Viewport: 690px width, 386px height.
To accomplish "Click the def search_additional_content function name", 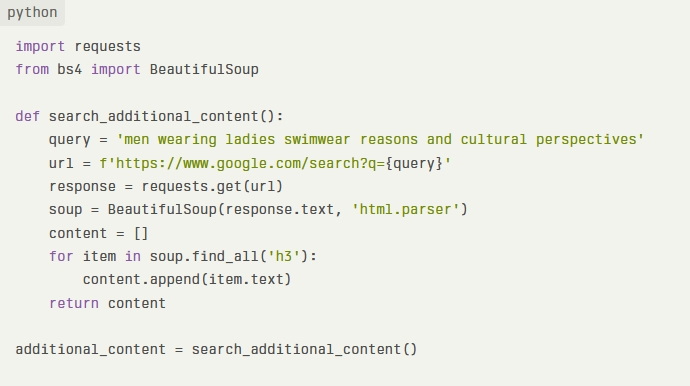I will click(x=153, y=116).
